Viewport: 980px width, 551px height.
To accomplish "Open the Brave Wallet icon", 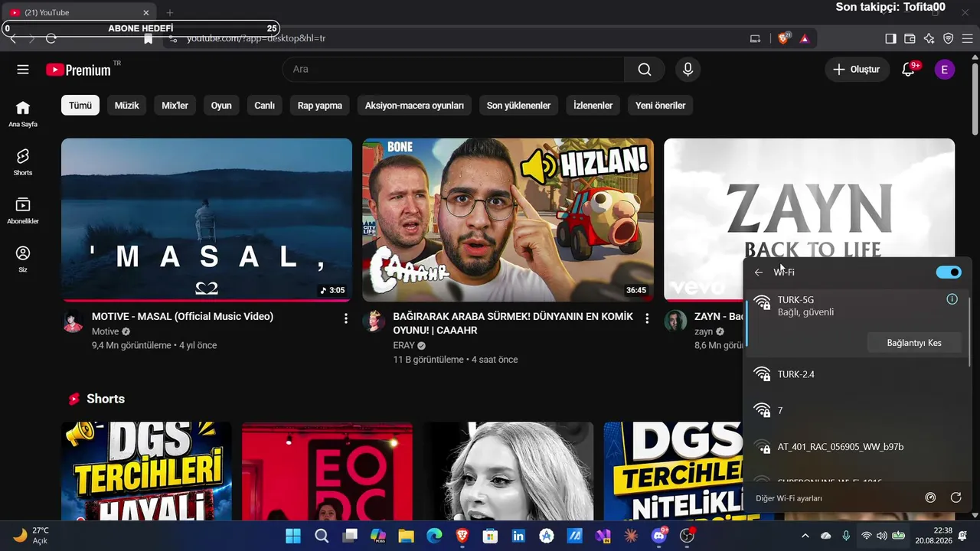I will pos(910,38).
